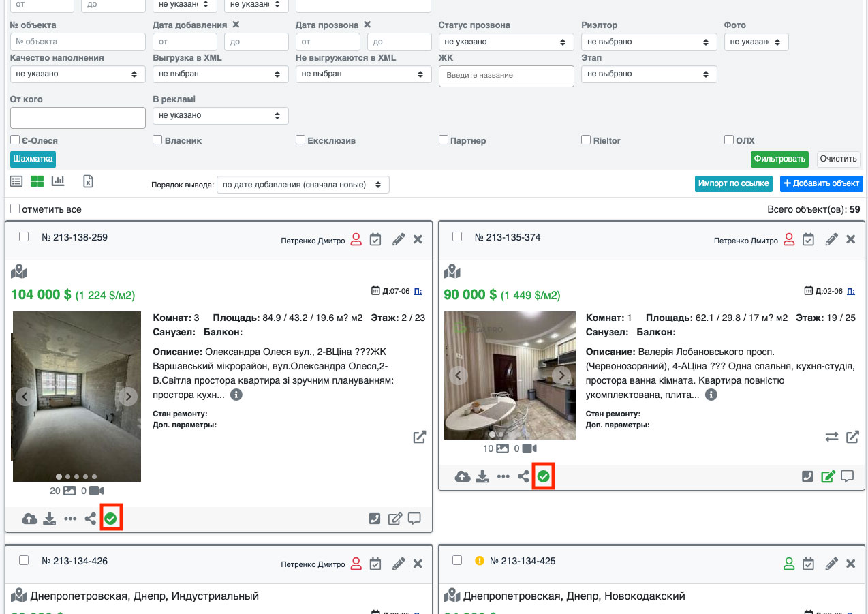Viewport: 868px width, 614px height.
Task: Open the Шахматка view button
Action: click(33, 159)
